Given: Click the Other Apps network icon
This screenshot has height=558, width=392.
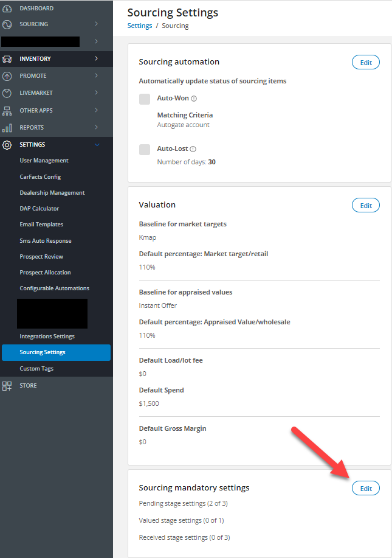Looking at the screenshot, I should [7, 111].
